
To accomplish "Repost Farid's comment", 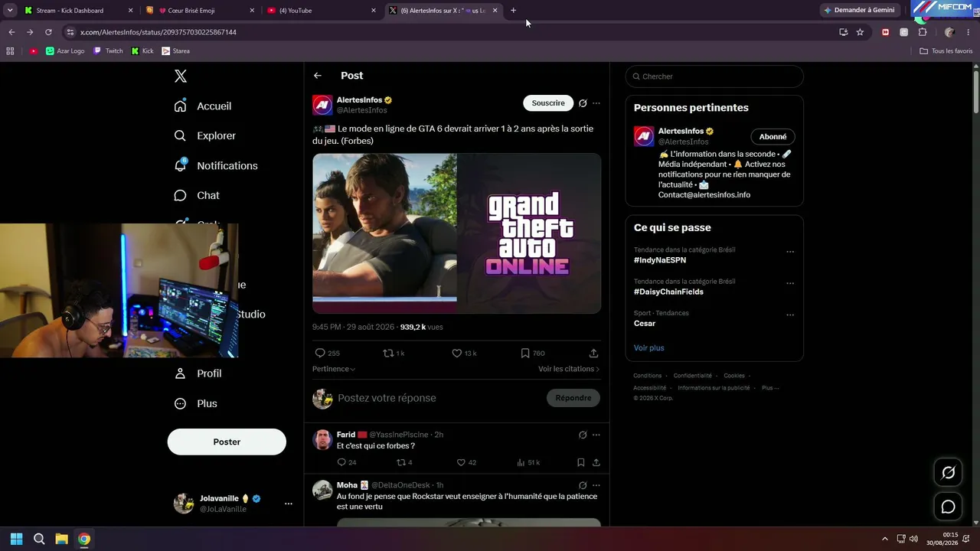I will (x=404, y=462).
